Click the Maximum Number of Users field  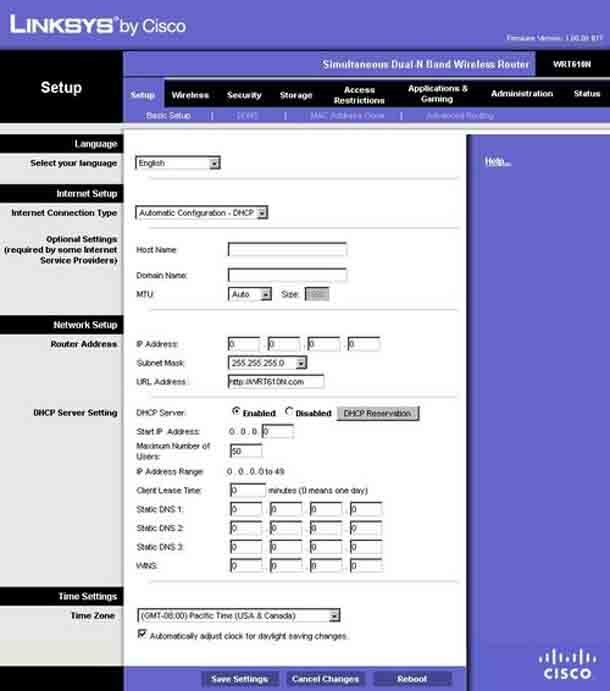(x=246, y=451)
